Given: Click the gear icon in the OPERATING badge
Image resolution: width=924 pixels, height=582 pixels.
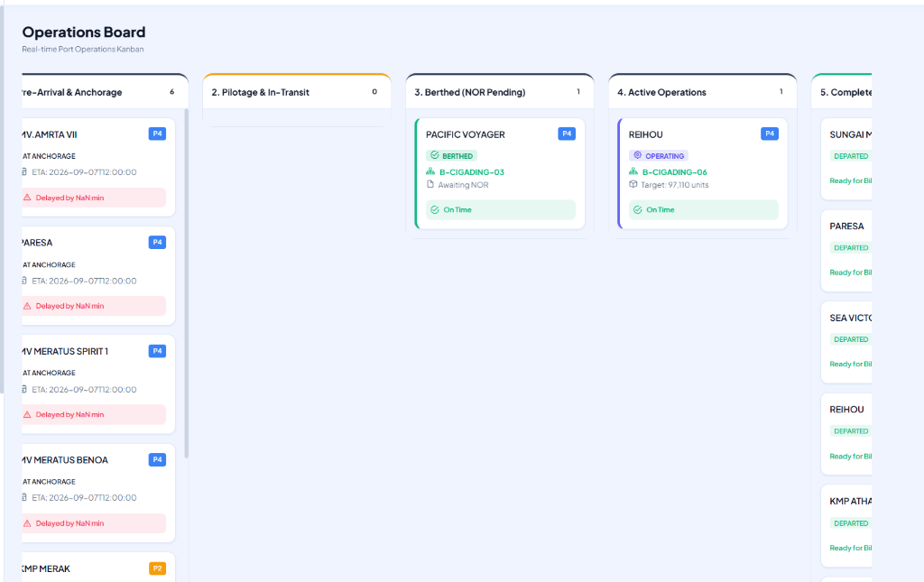Looking at the screenshot, I should tap(638, 155).
